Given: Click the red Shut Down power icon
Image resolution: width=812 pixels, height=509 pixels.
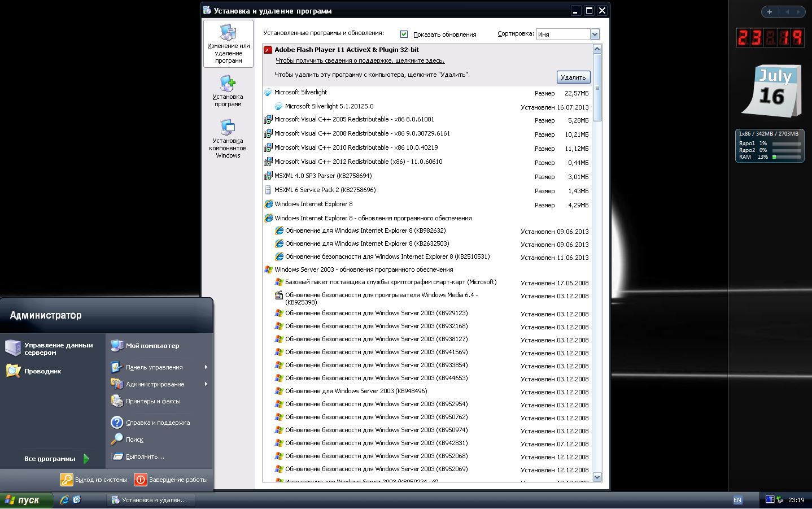Looking at the screenshot, I should click(x=141, y=480).
